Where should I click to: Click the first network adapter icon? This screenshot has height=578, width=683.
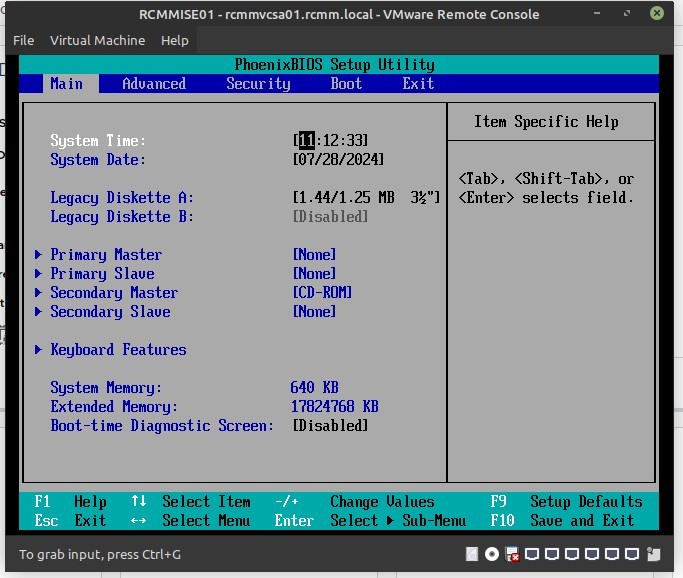point(532,554)
